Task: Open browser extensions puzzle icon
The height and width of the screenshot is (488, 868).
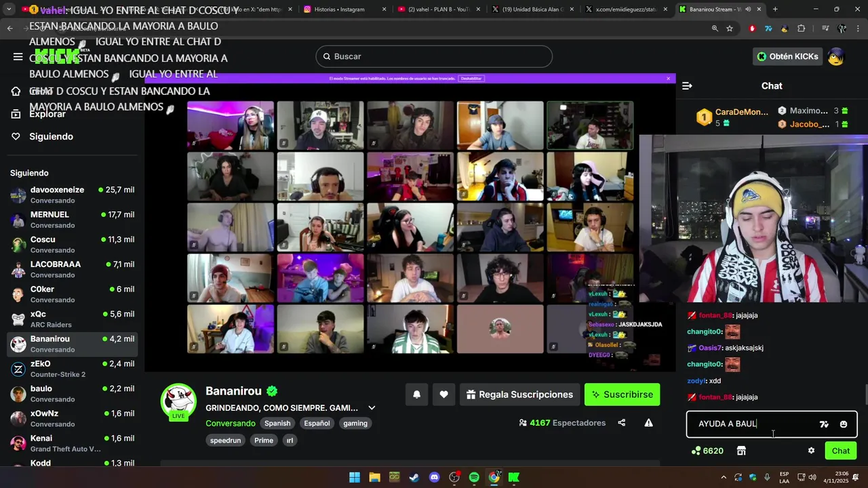Action: (x=802, y=28)
